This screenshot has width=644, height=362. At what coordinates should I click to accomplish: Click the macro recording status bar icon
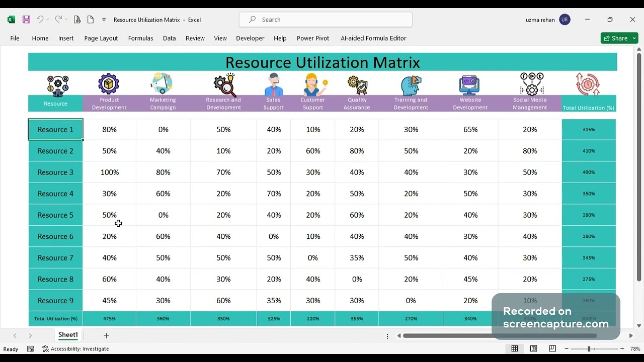point(31,349)
